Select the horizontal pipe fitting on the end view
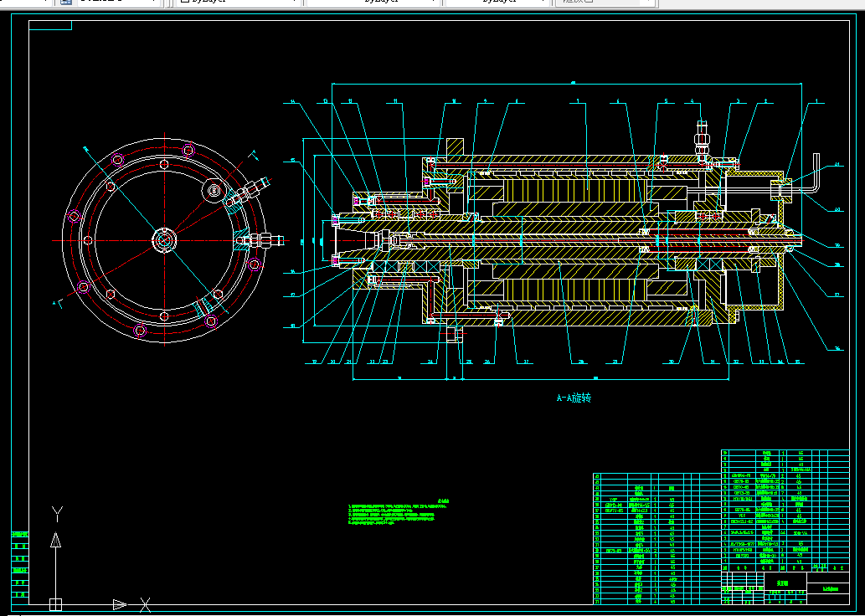 tap(260, 240)
